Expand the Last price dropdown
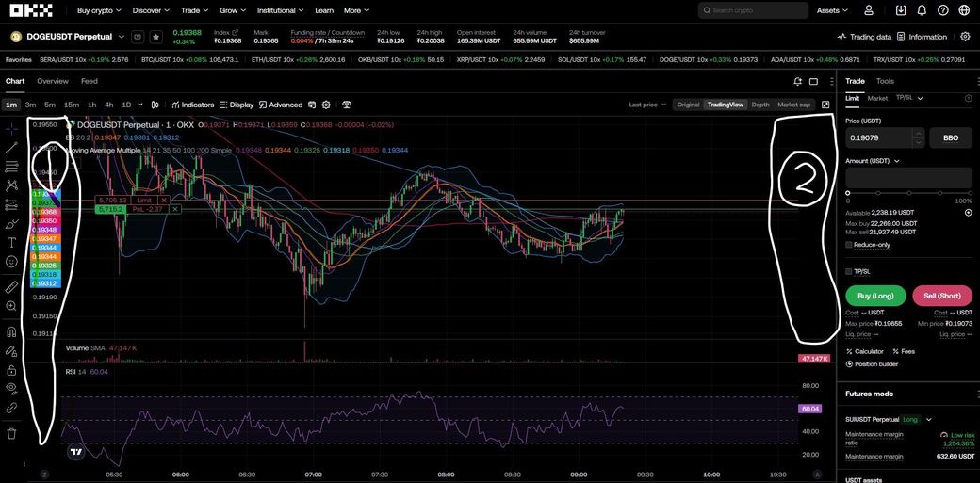The height and width of the screenshot is (483, 980). [x=646, y=105]
